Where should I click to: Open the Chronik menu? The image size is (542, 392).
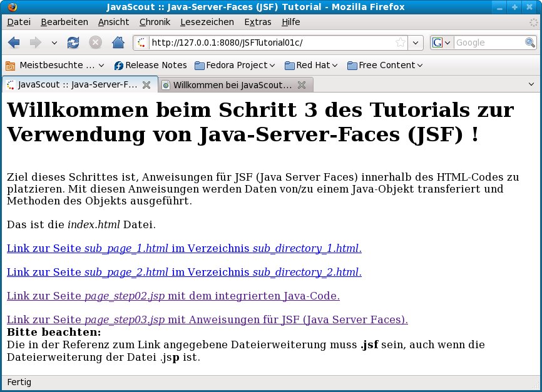[154, 22]
